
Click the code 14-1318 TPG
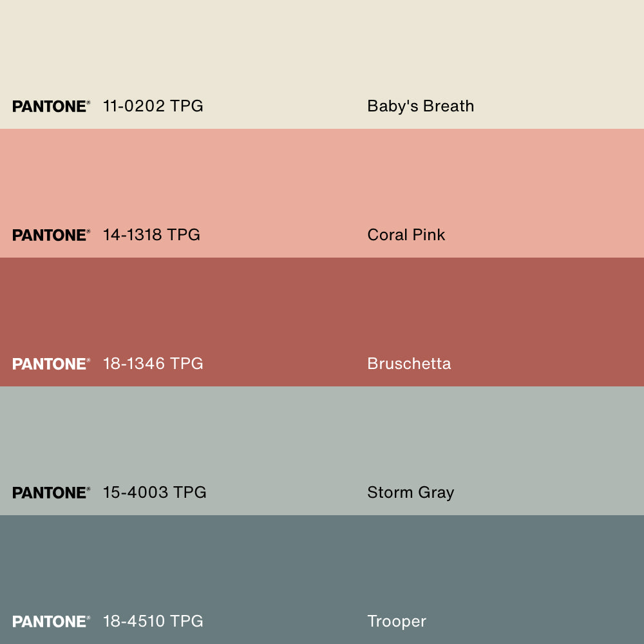(x=151, y=235)
